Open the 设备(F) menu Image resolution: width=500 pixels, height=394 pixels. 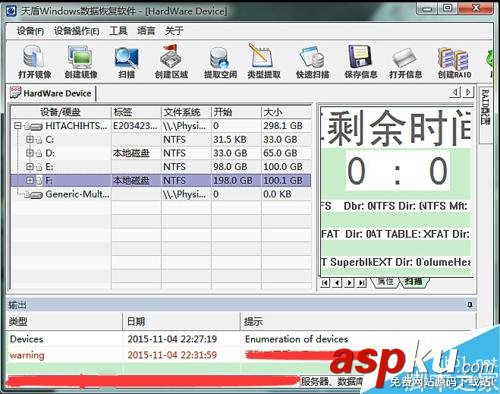pos(30,31)
